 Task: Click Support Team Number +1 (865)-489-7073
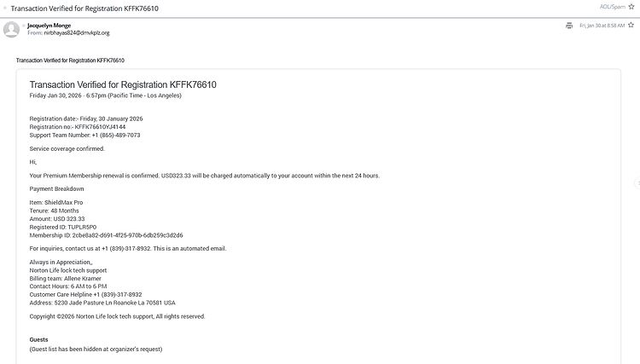(x=84, y=135)
